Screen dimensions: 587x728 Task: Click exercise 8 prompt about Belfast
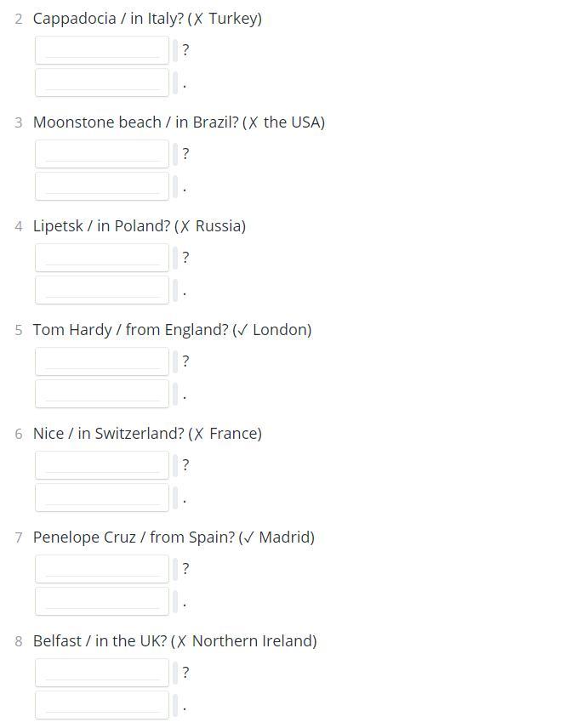tap(174, 641)
